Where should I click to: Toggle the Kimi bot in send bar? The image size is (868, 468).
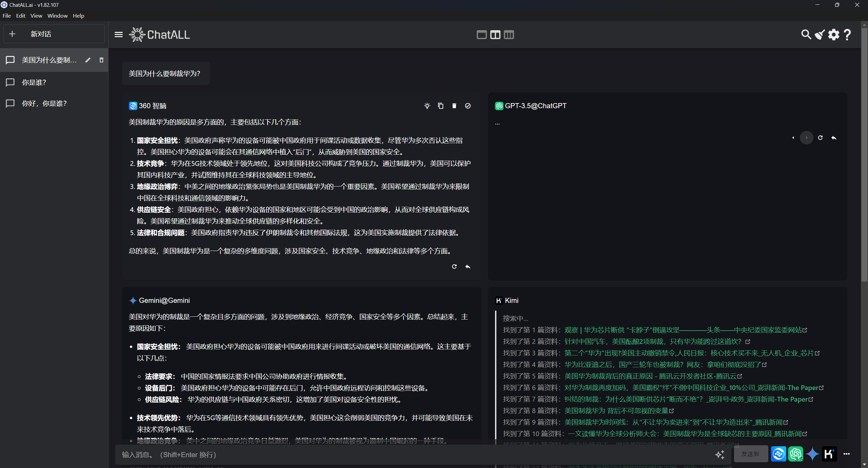(829, 454)
